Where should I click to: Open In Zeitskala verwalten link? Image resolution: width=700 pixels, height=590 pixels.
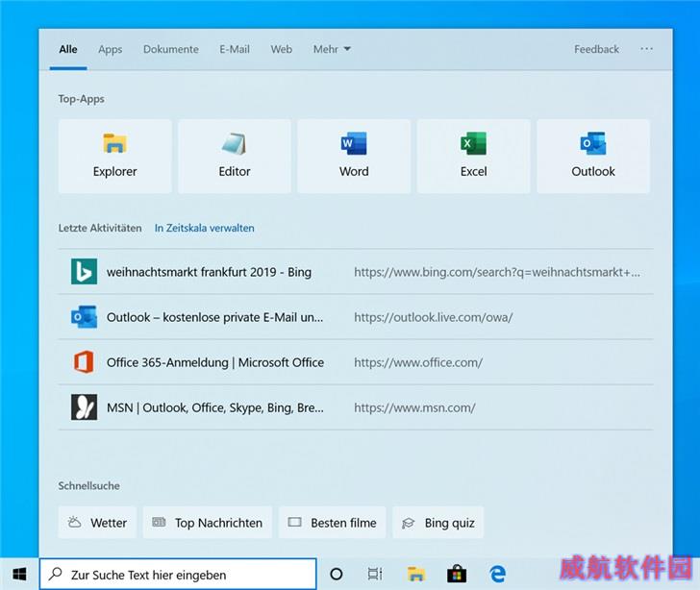[x=205, y=228]
